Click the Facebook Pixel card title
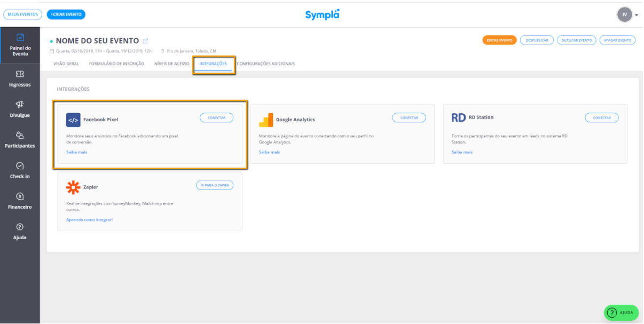This screenshot has width=644, height=324. (x=100, y=120)
